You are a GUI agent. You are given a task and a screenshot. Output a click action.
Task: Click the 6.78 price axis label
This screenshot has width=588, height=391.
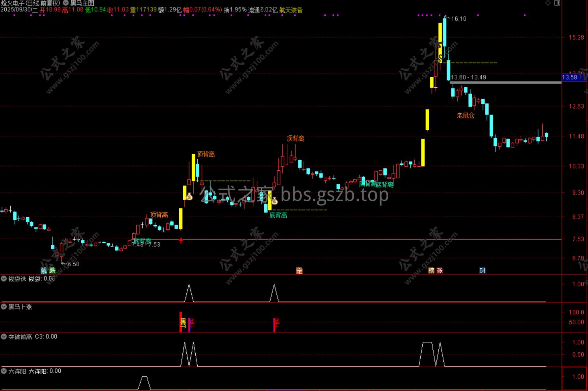coord(578,258)
